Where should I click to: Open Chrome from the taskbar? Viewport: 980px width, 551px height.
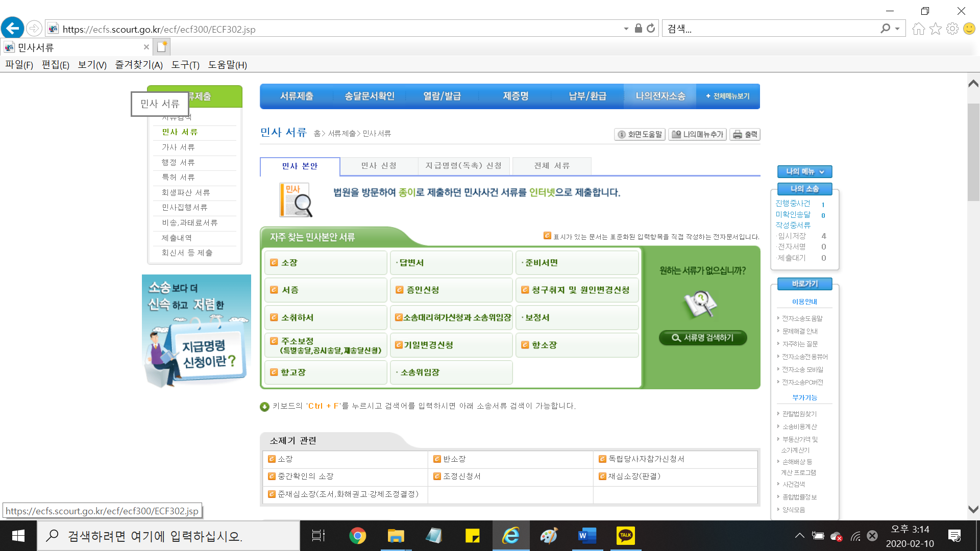[x=357, y=536]
